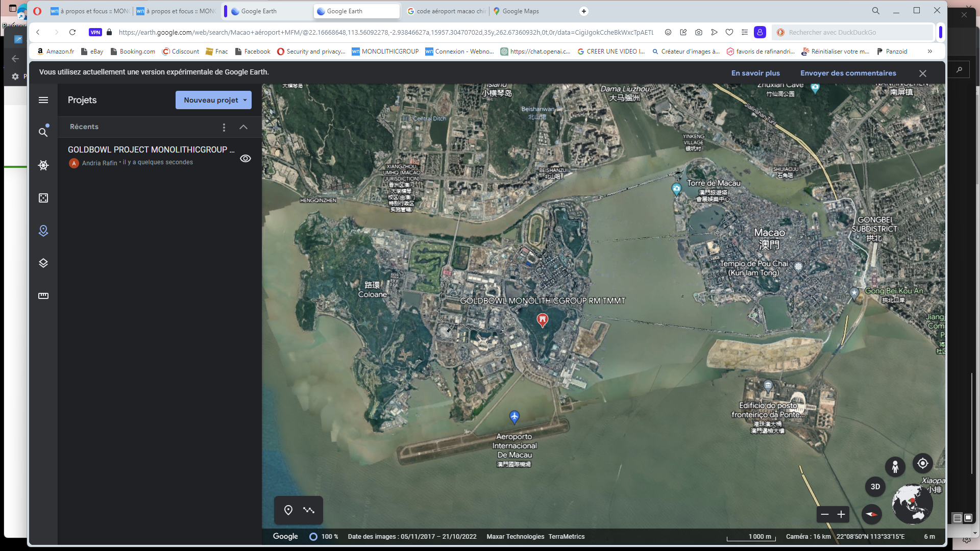The image size is (980, 551).
Task: Open Opera send flow arrow icon
Action: pos(714,32)
